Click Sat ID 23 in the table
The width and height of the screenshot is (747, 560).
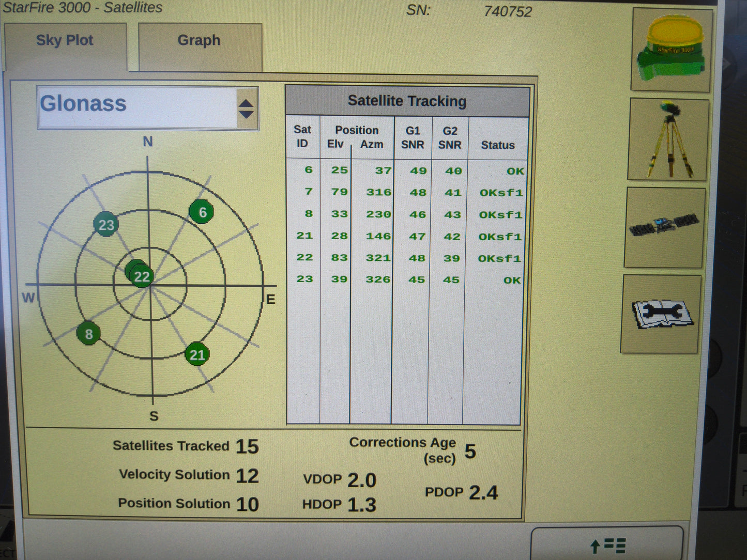pyautogui.click(x=304, y=279)
